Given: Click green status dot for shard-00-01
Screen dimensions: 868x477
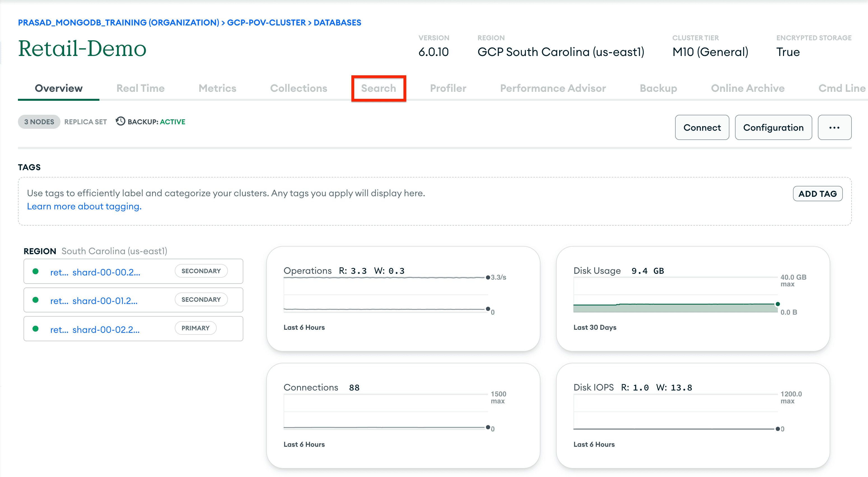Looking at the screenshot, I should point(35,300).
